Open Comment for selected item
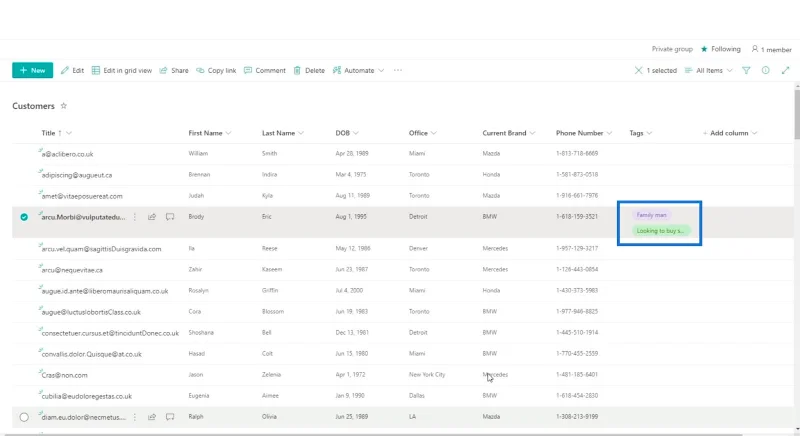The width and height of the screenshot is (800, 436). [x=265, y=70]
